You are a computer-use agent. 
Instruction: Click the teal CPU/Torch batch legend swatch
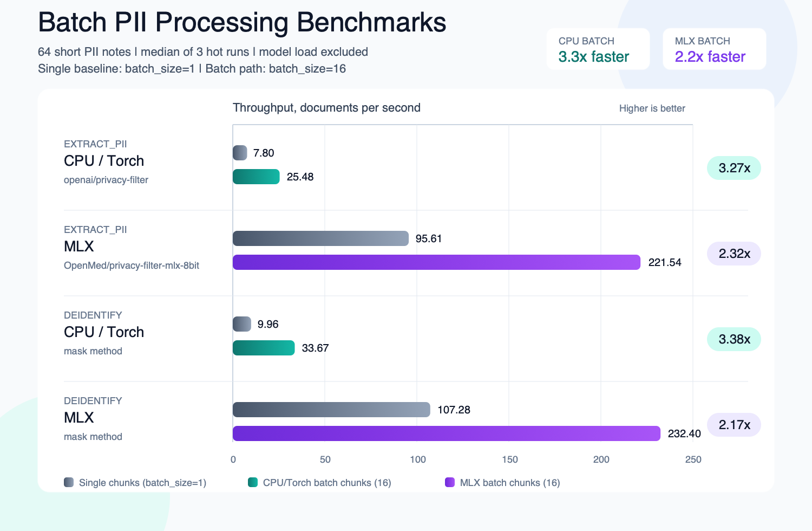pyautogui.click(x=253, y=482)
